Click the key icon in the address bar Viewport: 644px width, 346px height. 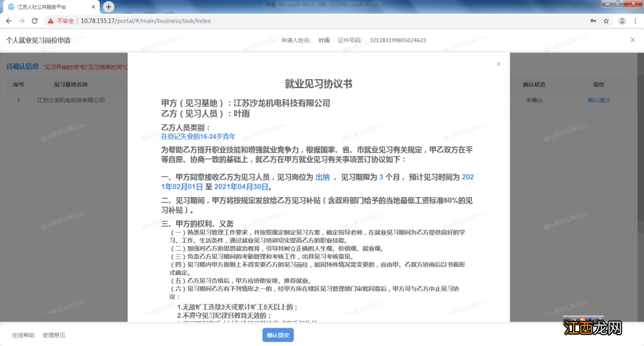593,20
